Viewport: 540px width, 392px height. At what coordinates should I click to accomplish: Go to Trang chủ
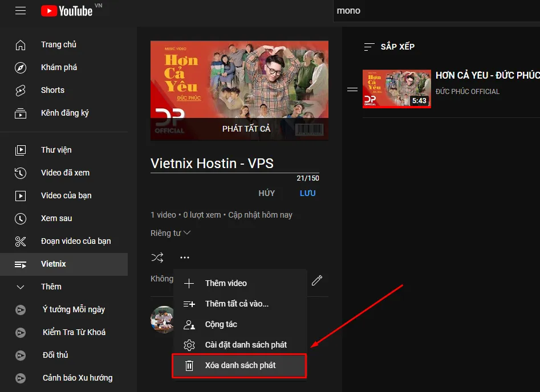pyautogui.click(x=59, y=45)
